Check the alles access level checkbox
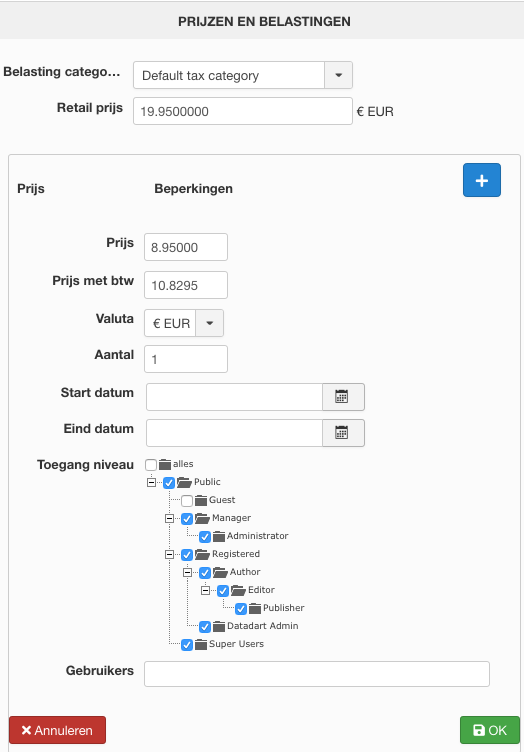Viewport: 524px width, 752px height. tap(151, 464)
